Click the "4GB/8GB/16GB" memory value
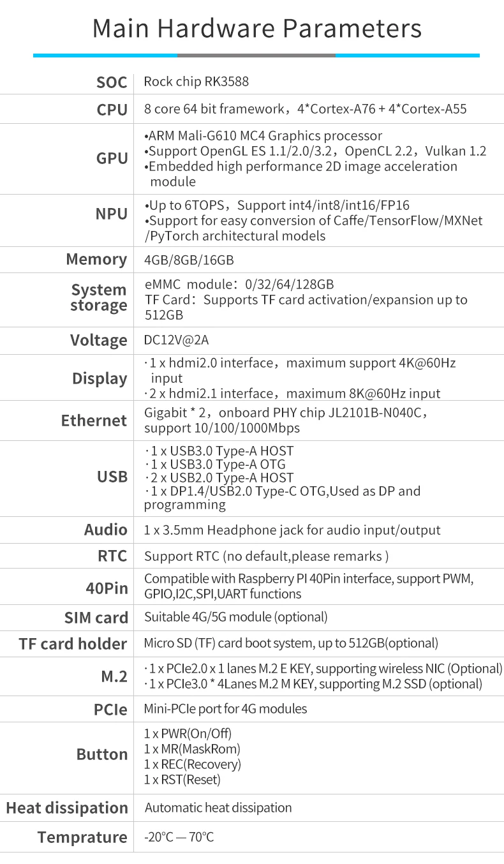This screenshot has width=504, height=864. pos(189,260)
